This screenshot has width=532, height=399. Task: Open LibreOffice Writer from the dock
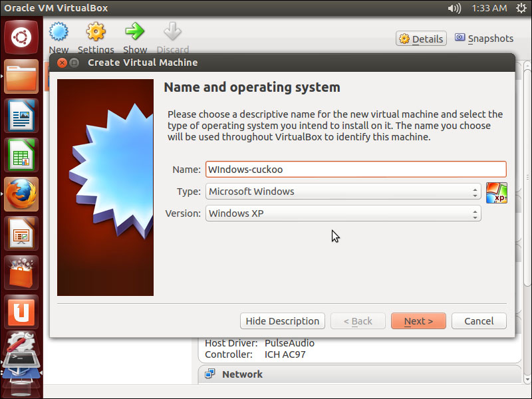coord(21,116)
